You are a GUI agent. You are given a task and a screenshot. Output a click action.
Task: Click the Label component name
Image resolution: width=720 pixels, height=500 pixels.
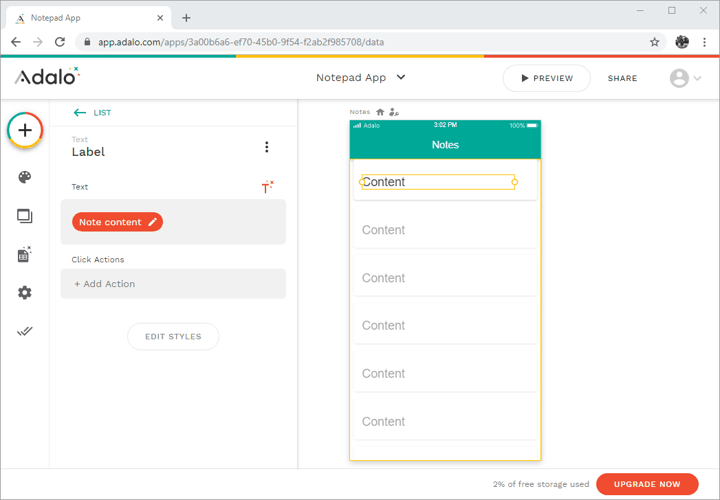click(x=88, y=152)
